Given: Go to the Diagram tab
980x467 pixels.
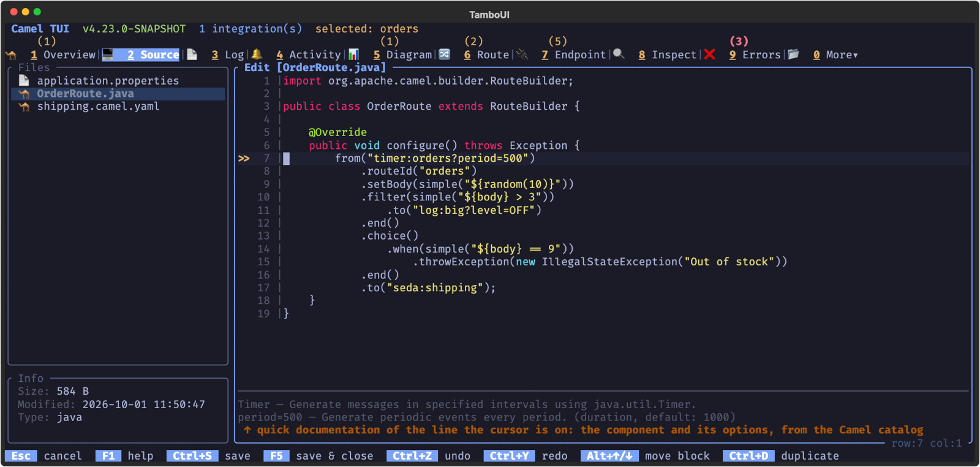Looking at the screenshot, I should [x=402, y=55].
